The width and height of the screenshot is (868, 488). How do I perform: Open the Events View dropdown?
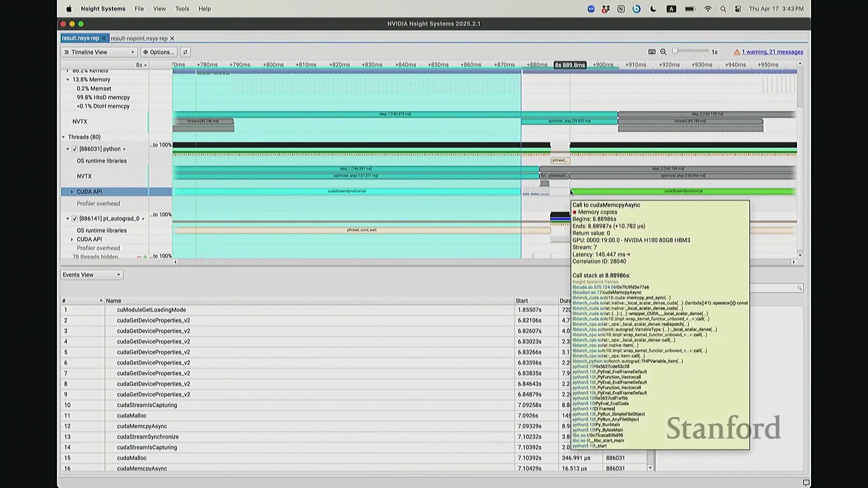[92, 275]
